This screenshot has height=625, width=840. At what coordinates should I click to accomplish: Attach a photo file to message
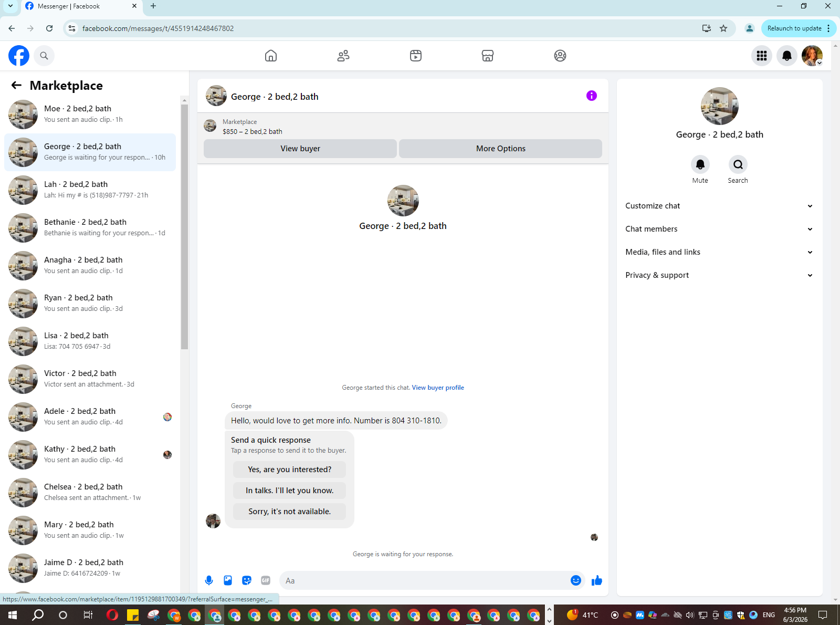point(228,580)
